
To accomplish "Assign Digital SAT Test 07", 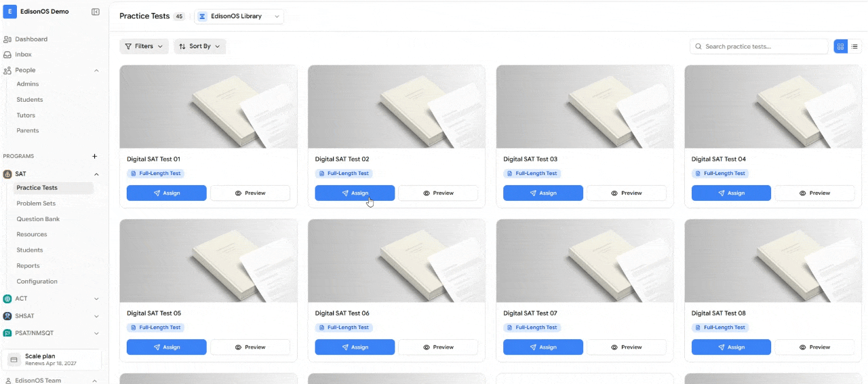I will [543, 347].
